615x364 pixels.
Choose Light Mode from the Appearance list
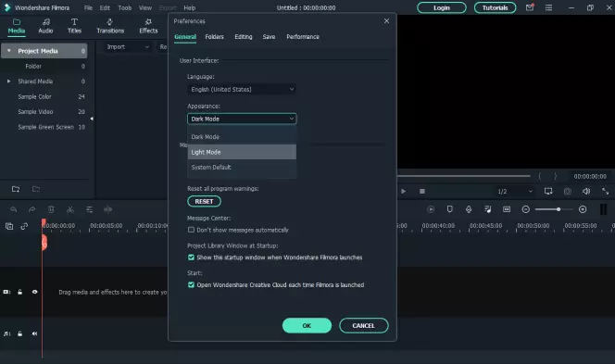(242, 152)
